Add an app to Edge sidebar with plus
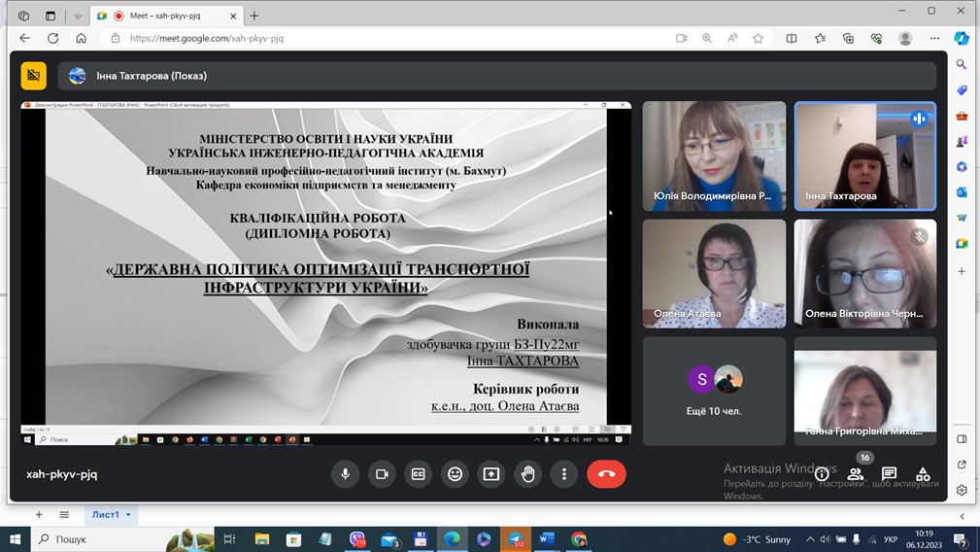 tap(962, 271)
